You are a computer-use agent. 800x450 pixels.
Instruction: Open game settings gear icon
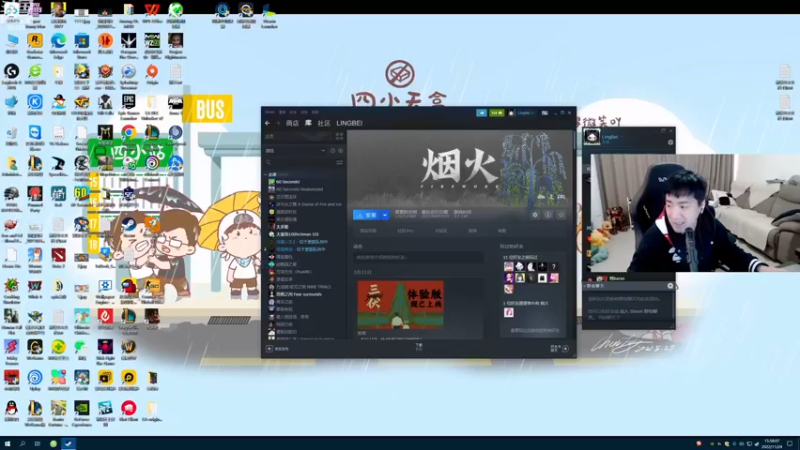click(x=535, y=215)
